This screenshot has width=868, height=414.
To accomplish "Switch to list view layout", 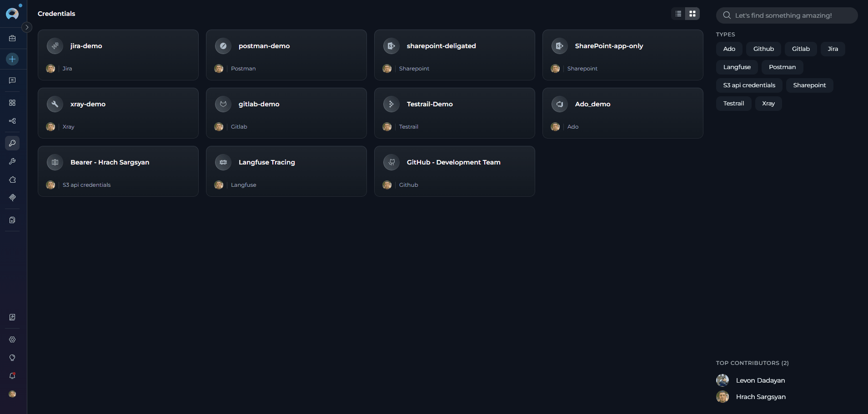I will point(678,14).
